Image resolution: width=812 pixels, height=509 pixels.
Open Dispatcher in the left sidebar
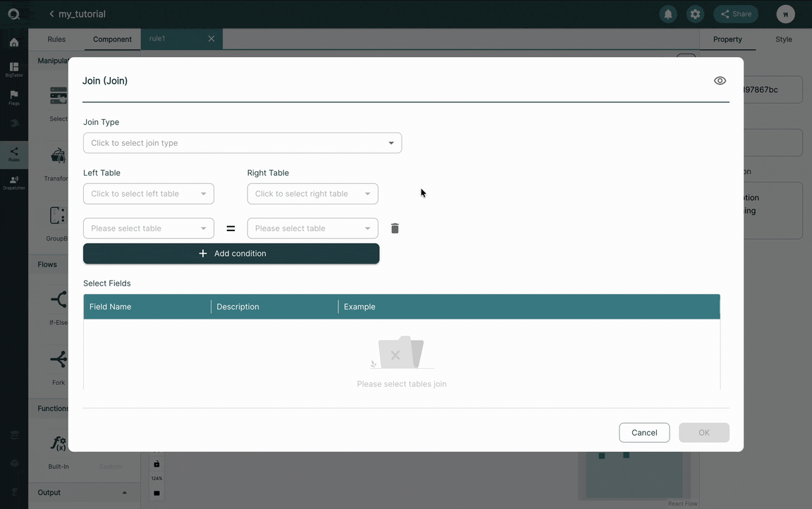point(14,183)
